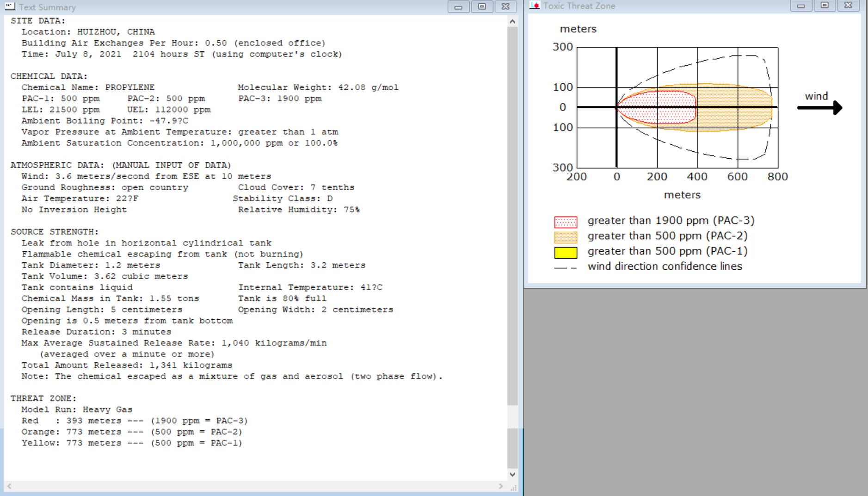
Task: Click "Total Amount Released: 1,341 kilograms"
Action: point(127,365)
